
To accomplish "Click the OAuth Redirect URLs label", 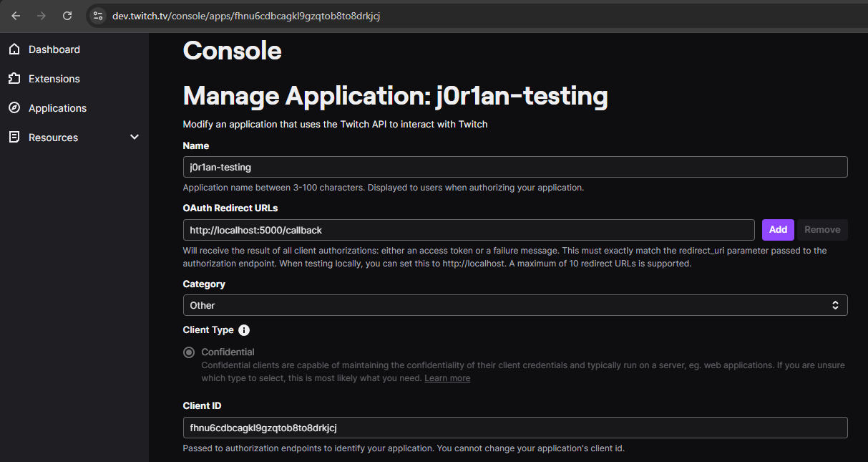I will 230,208.
